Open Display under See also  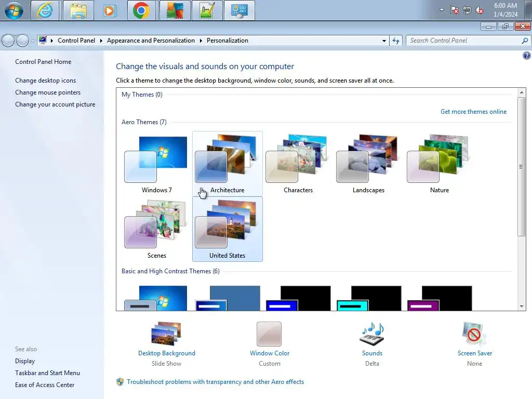pos(25,361)
